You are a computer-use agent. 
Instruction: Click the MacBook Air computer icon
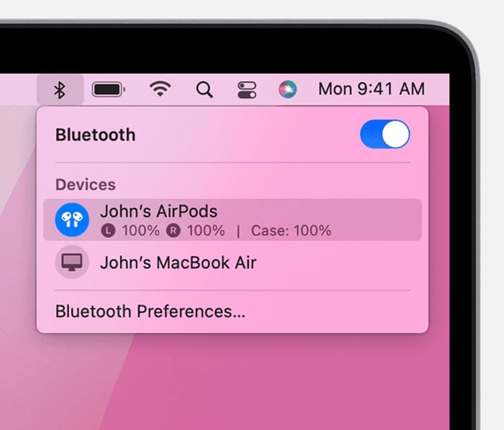coord(72,262)
